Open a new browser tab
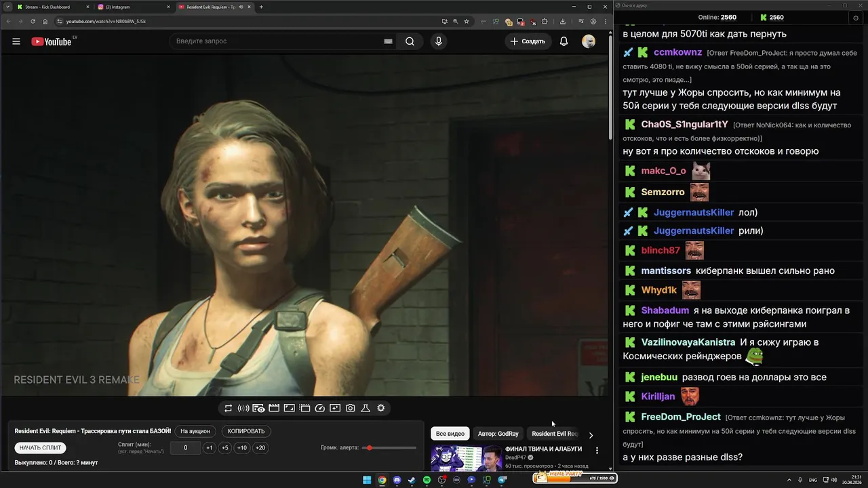 (x=261, y=7)
